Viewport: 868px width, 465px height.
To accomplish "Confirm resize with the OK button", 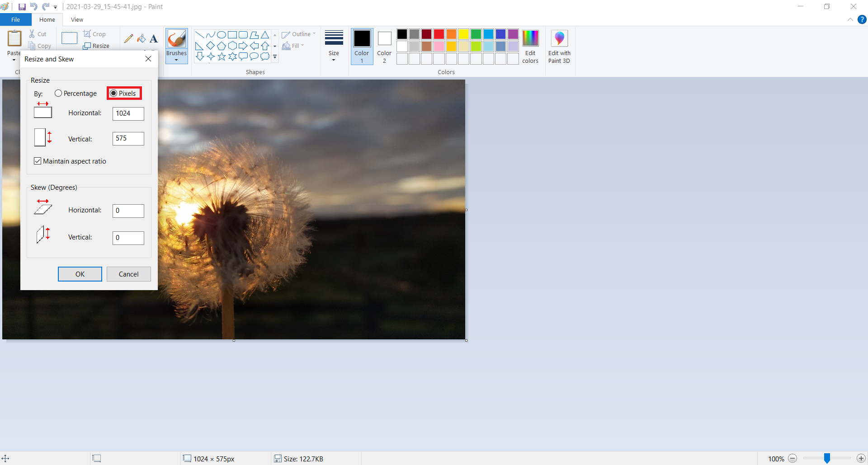I will pyautogui.click(x=80, y=274).
